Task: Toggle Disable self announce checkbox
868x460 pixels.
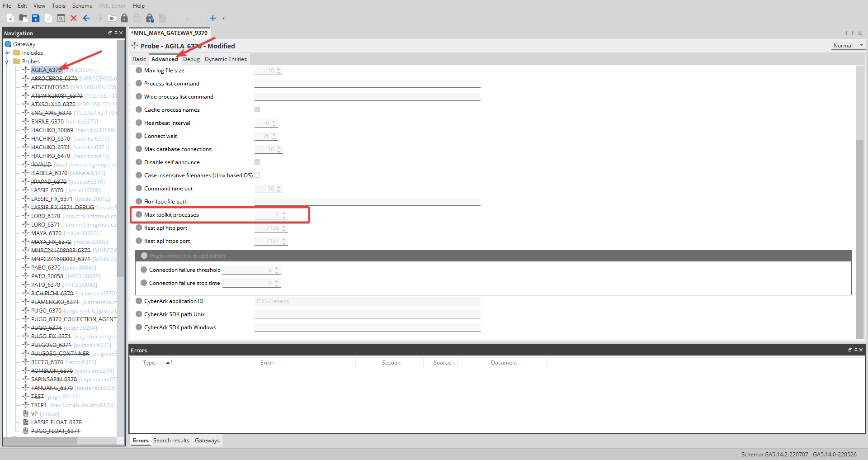Action: pos(257,162)
